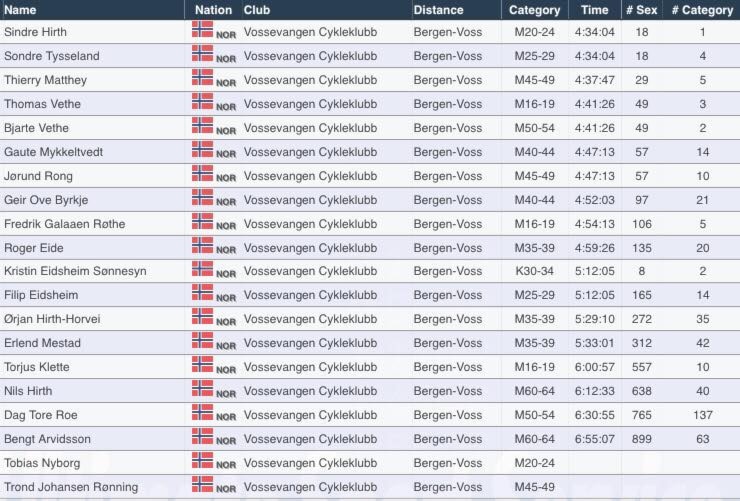The width and height of the screenshot is (740, 501).
Task: Select the name Nils Hirth
Action: [x=28, y=391]
